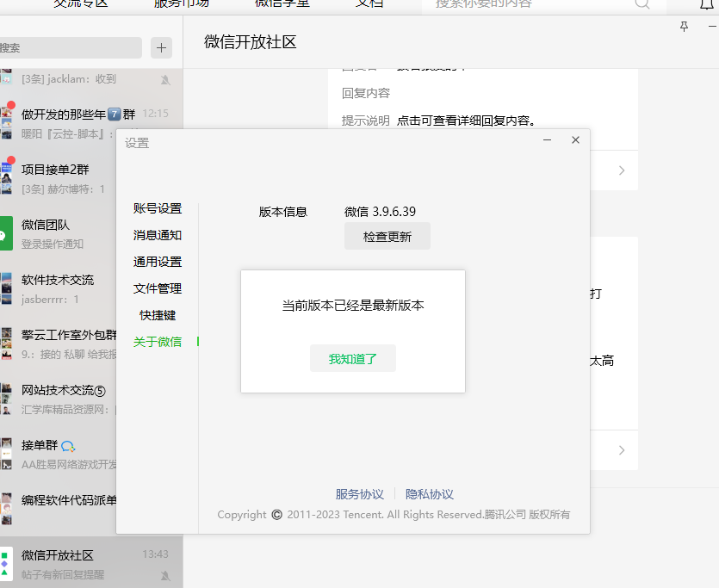This screenshot has height=588, width=719.
Task: Click the 项目接单2群 group avatar
Action: point(6,179)
